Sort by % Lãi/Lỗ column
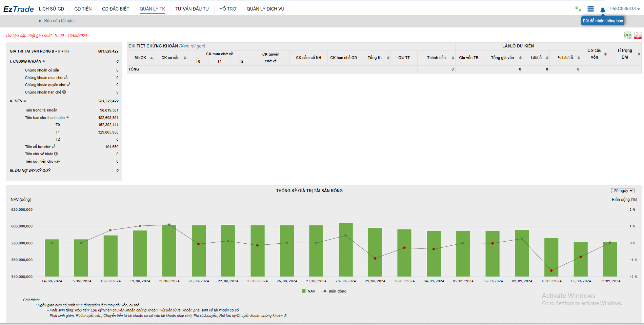 click(579, 58)
